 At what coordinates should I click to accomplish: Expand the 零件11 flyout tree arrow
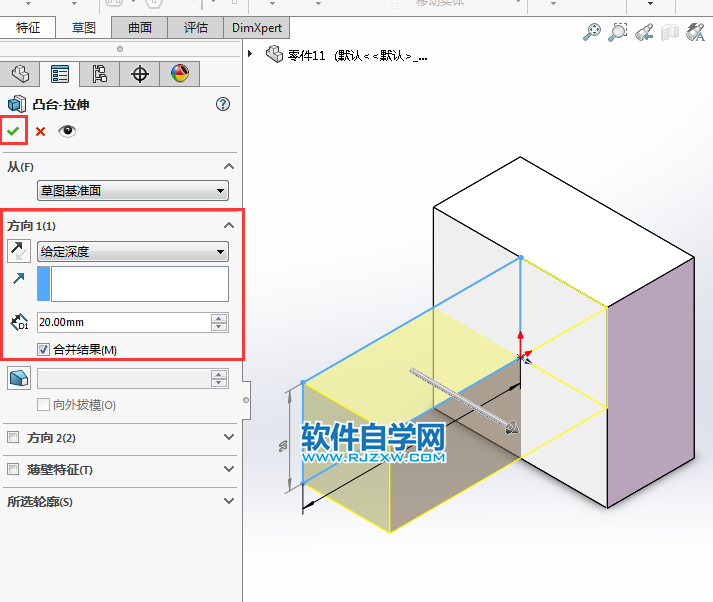(x=250, y=54)
